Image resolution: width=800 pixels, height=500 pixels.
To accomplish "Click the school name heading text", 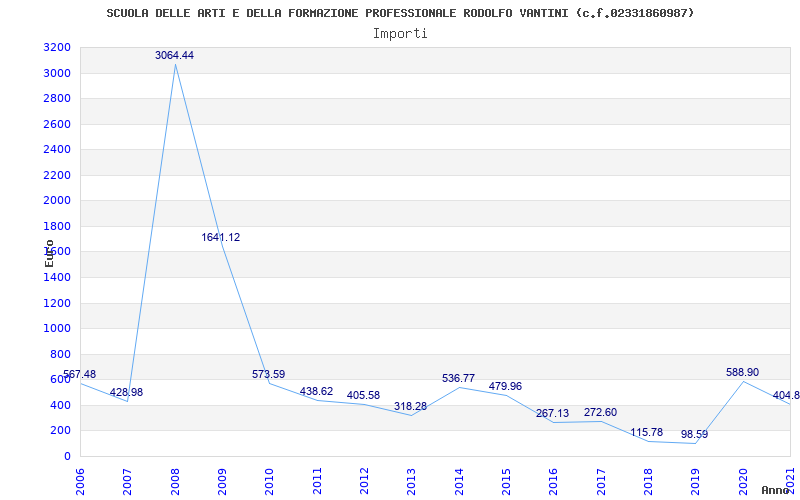I will 400,13.
